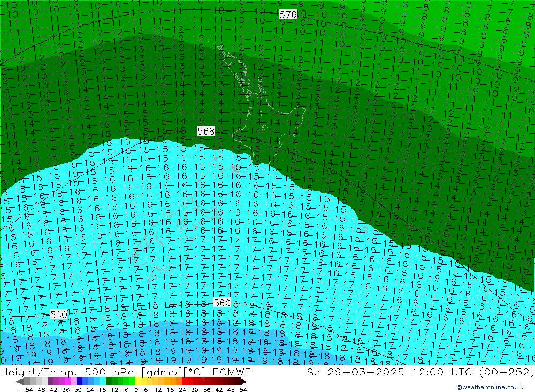This screenshot has width=535, height=392.
Task: Click the -54 value on the color scale
Action: pos(26,390)
